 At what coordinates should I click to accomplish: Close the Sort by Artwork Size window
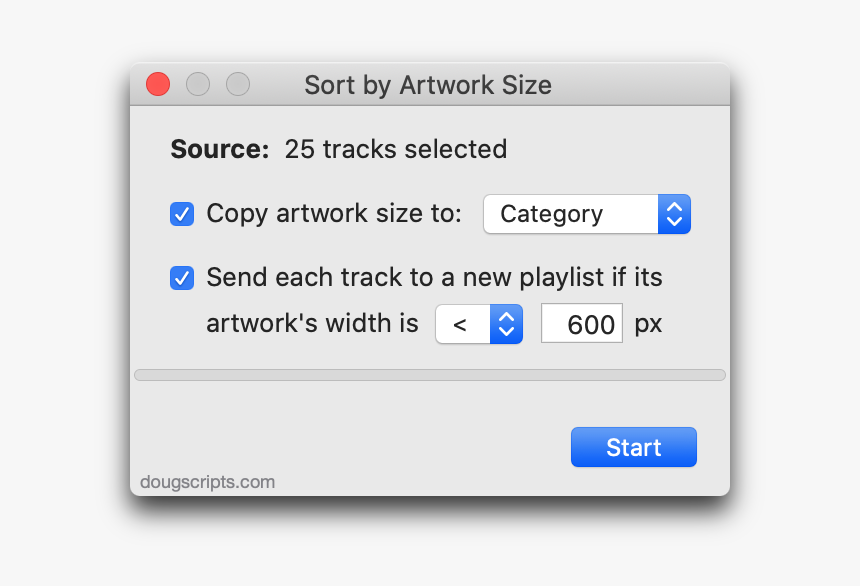[x=158, y=84]
